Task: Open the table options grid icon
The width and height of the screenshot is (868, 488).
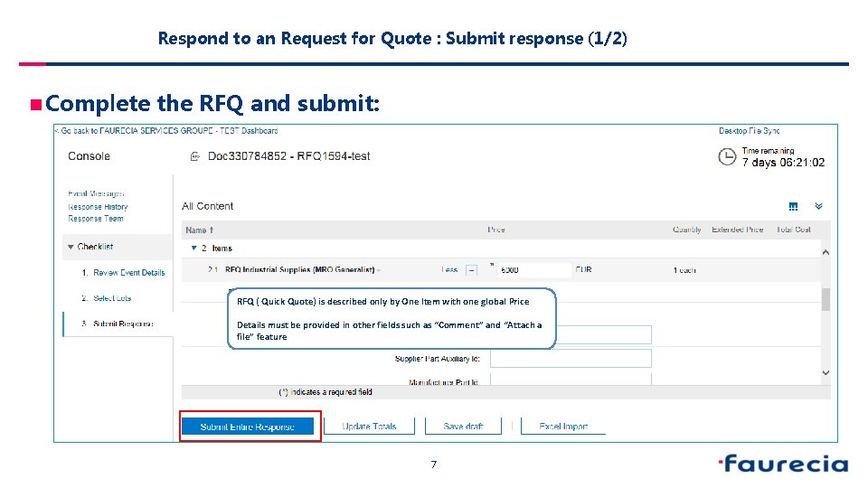Action: point(793,206)
